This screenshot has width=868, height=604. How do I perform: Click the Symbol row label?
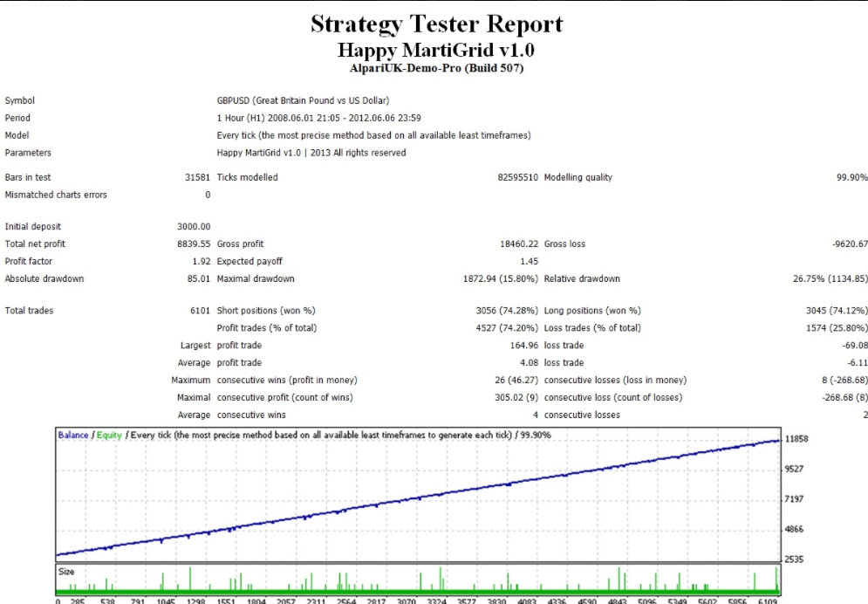pos(19,100)
